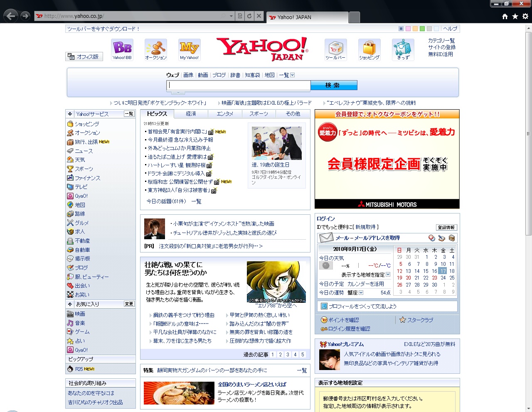Click the ポイントを確認 Yahoo coin icon
This screenshot has height=412, width=532.
click(x=324, y=320)
